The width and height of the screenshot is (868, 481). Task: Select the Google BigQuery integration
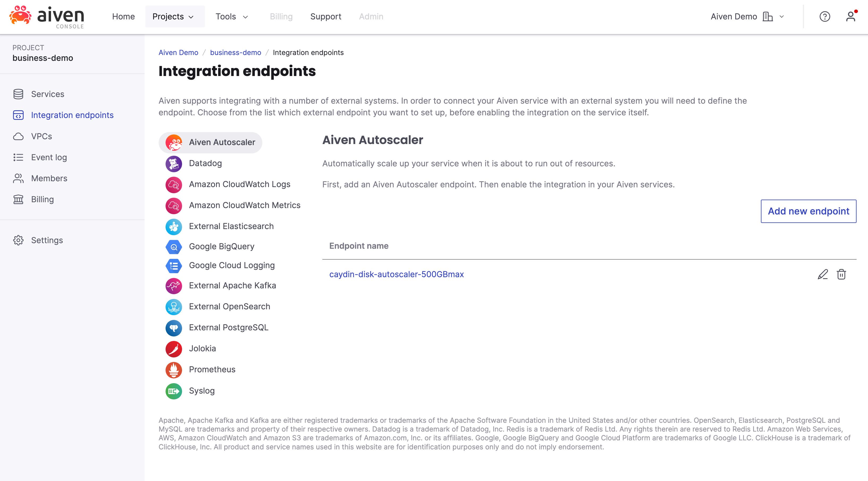point(222,246)
